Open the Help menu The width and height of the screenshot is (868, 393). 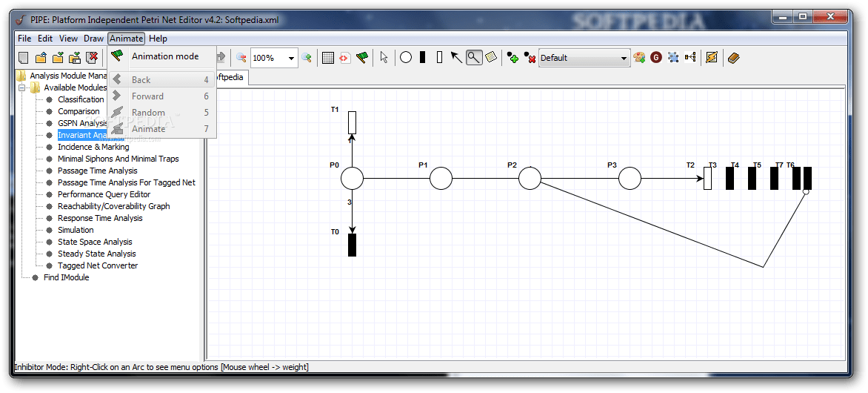158,39
